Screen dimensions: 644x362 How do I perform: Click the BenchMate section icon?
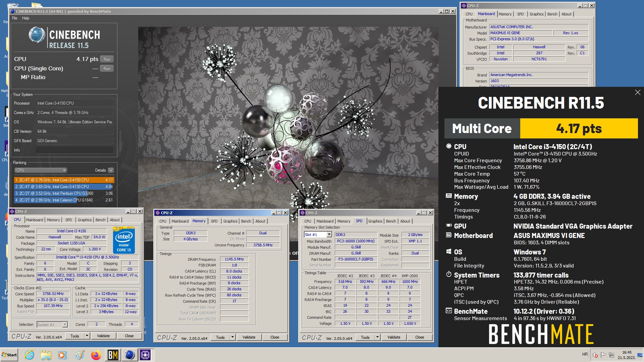(448, 311)
